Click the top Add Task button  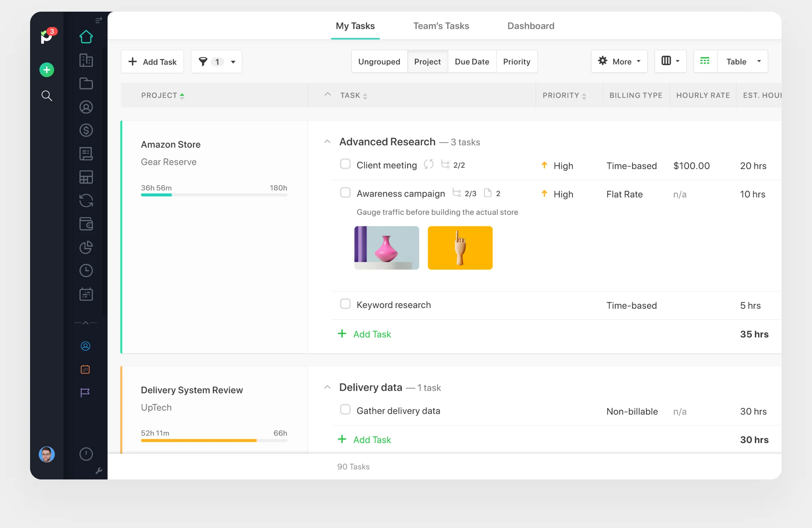(x=152, y=62)
